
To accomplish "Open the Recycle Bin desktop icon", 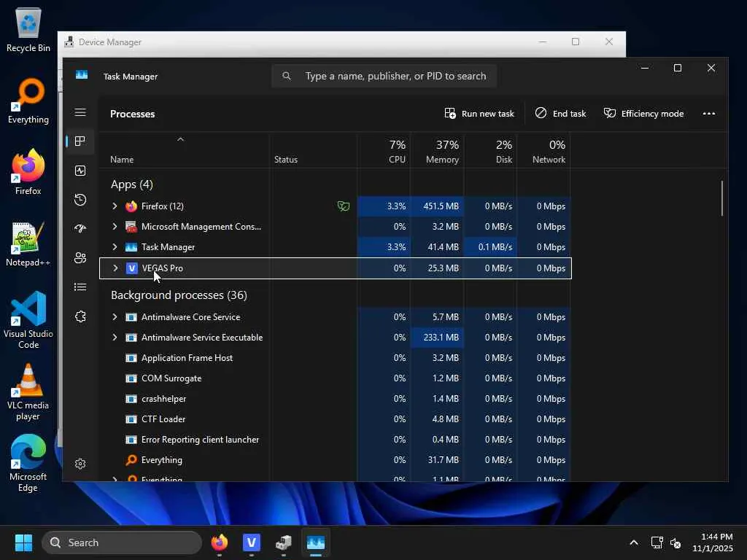I will tap(28, 29).
